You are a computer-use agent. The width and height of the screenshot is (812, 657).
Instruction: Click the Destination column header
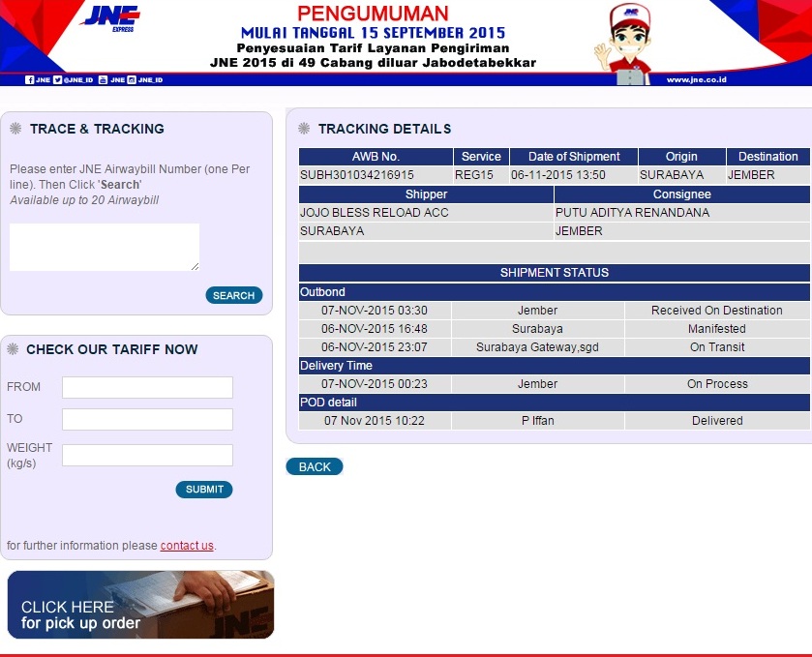[x=768, y=157]
